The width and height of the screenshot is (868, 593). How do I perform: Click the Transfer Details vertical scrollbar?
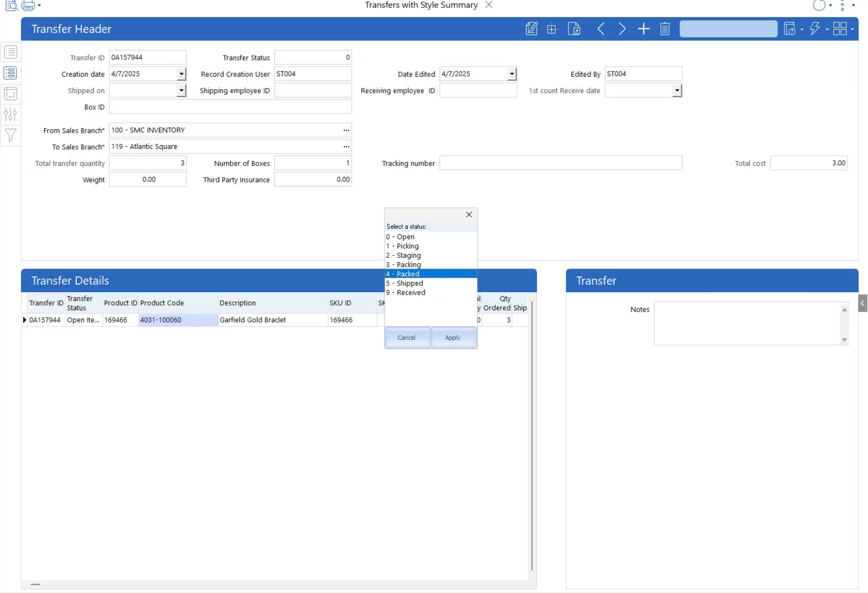coord(532,436)
